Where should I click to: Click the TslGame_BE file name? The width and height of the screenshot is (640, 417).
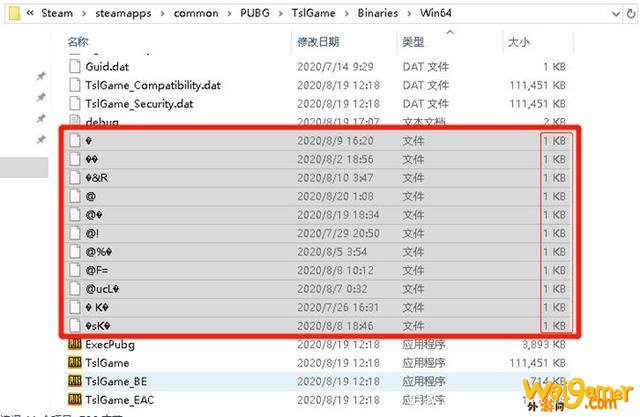click(x=116, y=382)
